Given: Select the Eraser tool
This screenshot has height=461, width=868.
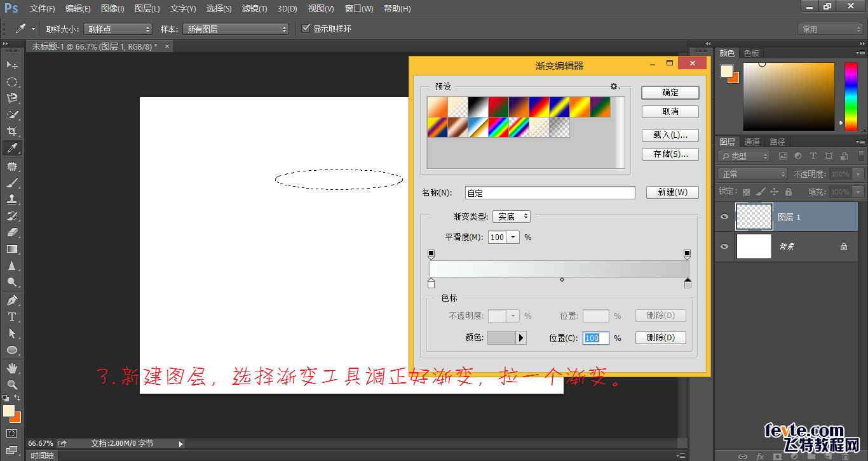Looking at the screenshot, I should [x=12, y=232].
